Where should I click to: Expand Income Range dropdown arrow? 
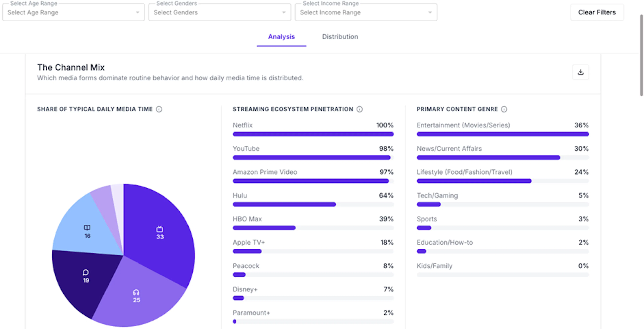point(430,12)
